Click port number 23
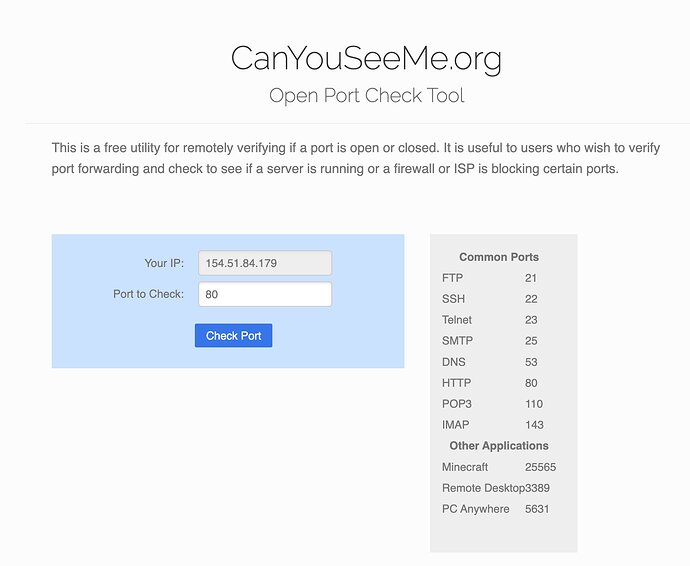The width and height of the screenshot is (690, 566). click(531, 320)
